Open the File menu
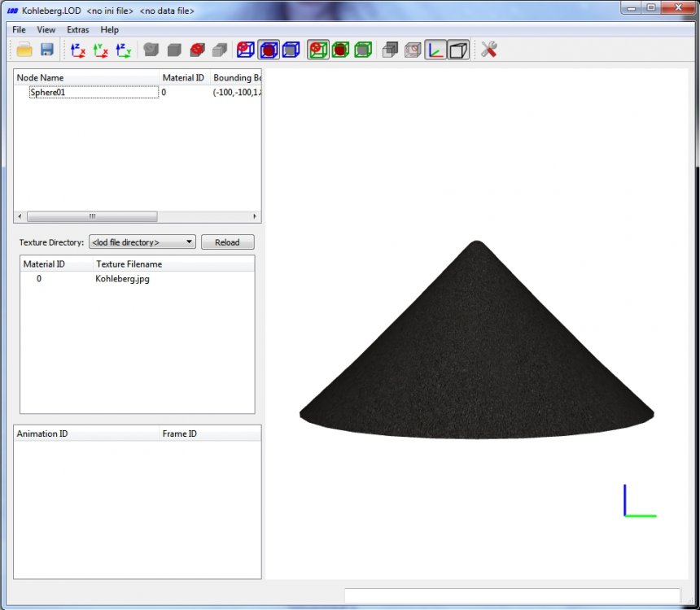The image size is (700, 610). (19, 29)
